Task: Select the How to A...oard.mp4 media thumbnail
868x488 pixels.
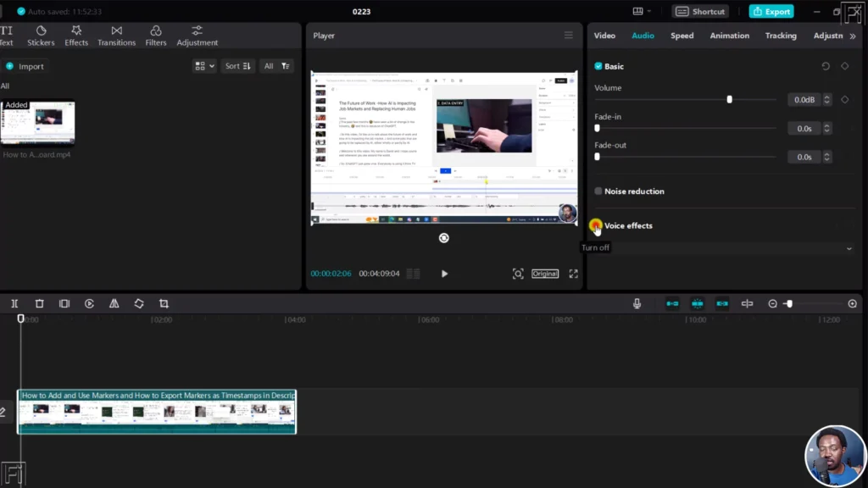Action: (37, 122)
